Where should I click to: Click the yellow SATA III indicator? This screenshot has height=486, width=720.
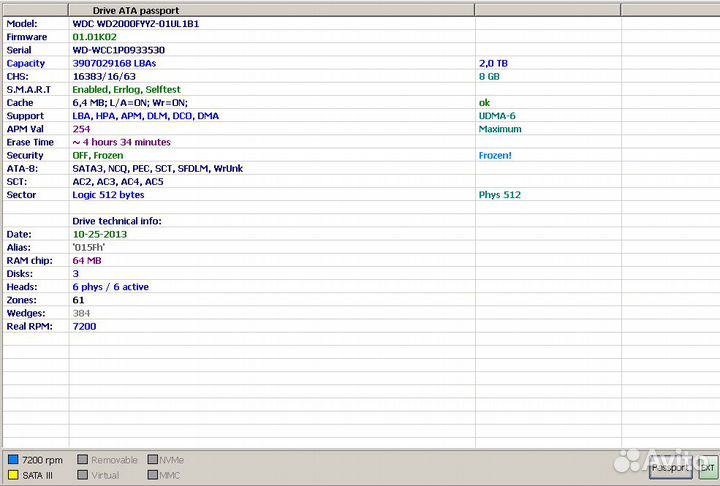[13, 475]
